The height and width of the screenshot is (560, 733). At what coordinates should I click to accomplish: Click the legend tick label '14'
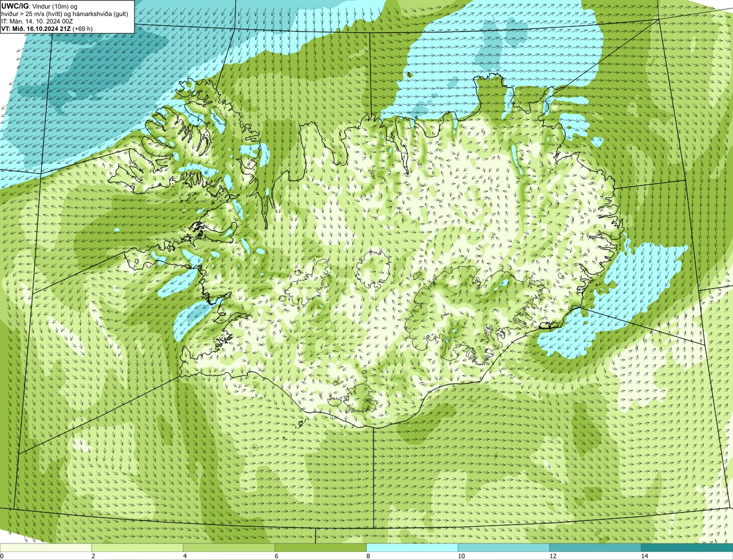644,555
